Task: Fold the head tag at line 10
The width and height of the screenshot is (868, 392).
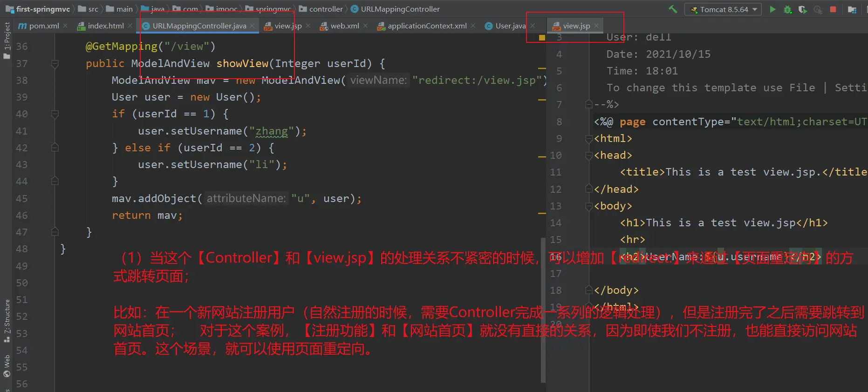Action: (x=589, y=155)
